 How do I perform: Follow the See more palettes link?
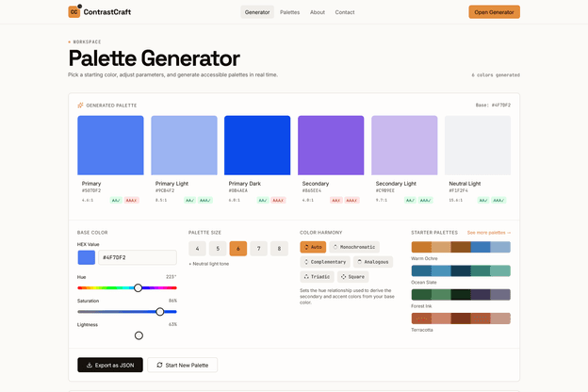click(x=489, y=233)
